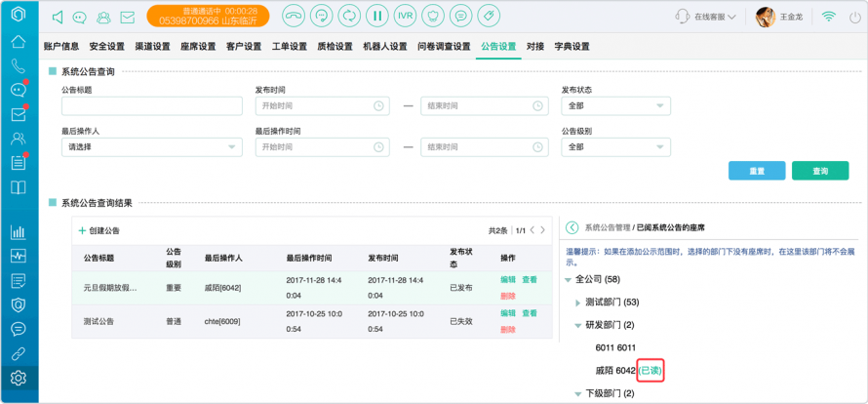Go to previous page of results
The image size is (868, 404).
[532, 230]
